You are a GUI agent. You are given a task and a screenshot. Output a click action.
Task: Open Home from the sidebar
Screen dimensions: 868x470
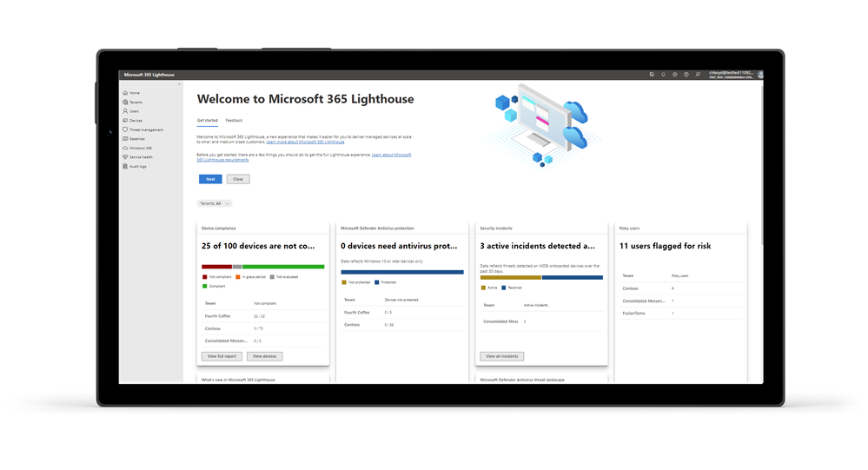coord(132,93)
